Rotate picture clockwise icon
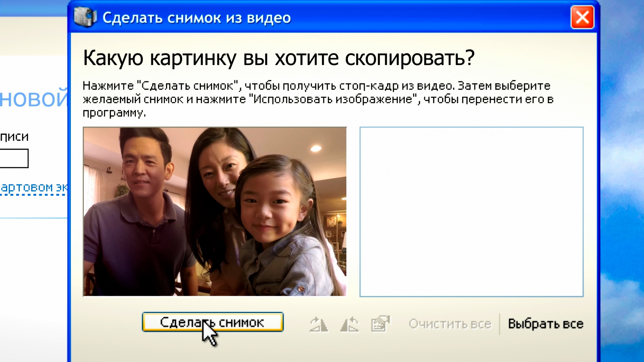 point(318,324)
